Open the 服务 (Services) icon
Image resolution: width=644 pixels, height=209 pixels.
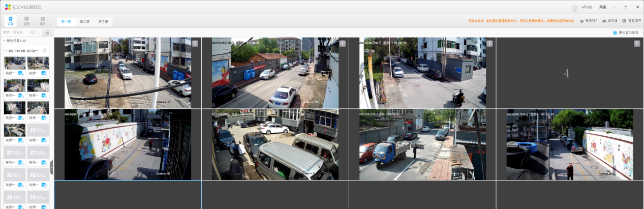pos(43,20)
